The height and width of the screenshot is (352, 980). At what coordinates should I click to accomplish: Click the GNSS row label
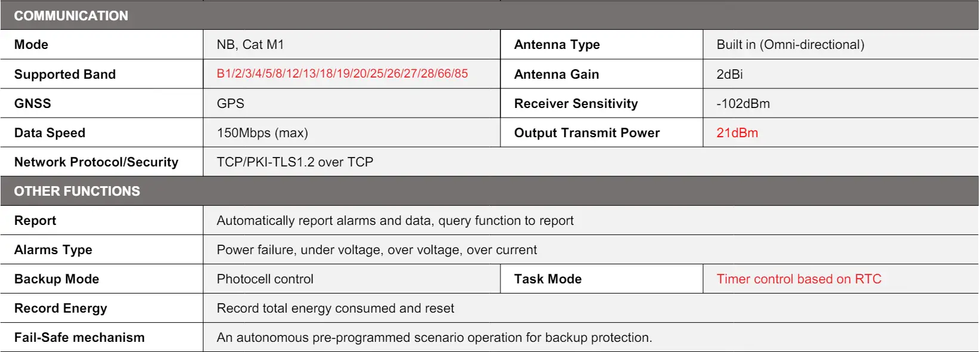coord(32,103)
